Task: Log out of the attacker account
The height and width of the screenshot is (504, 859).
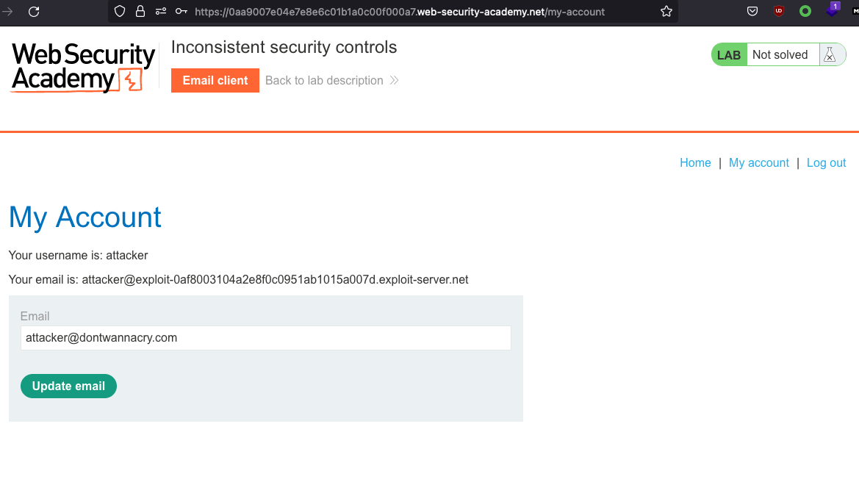Action: [x=827, y=163]
